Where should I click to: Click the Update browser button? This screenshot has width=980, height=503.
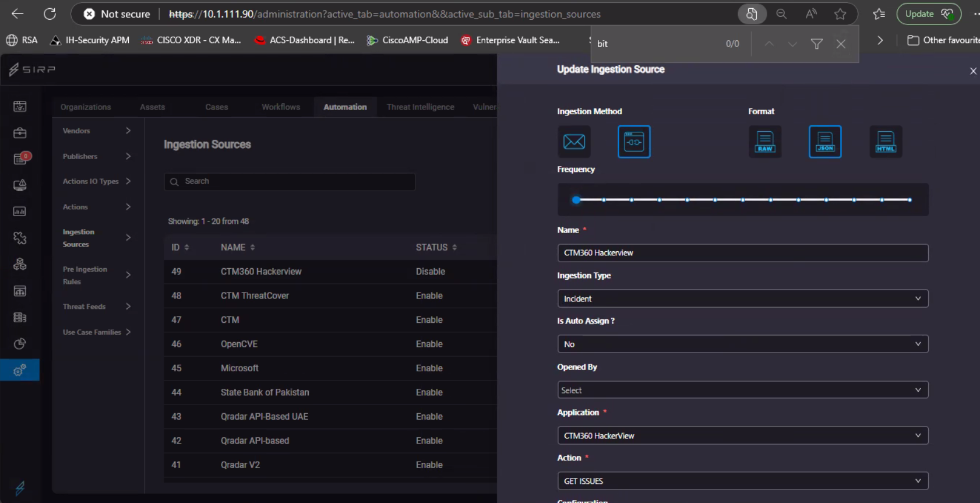pos(929,14)
